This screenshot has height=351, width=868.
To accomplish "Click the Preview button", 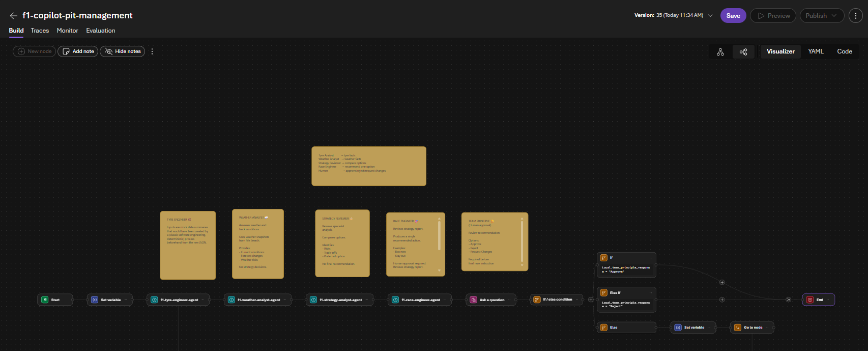I will (774, 16).
